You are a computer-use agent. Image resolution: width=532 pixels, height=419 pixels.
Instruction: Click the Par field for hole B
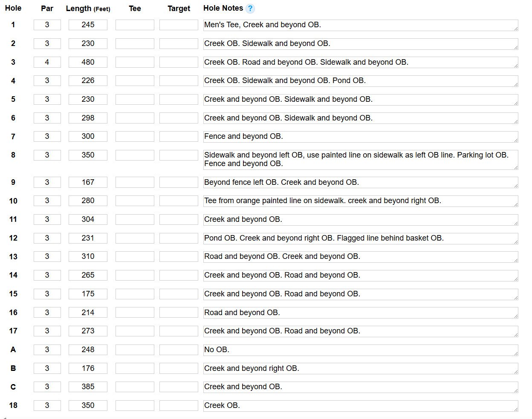click(47, 368)
